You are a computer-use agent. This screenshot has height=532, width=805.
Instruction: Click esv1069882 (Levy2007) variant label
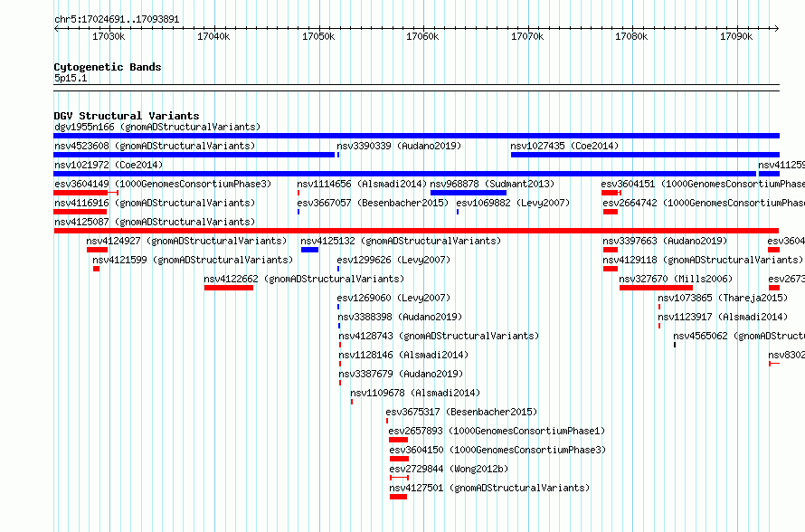click(513, 203)
